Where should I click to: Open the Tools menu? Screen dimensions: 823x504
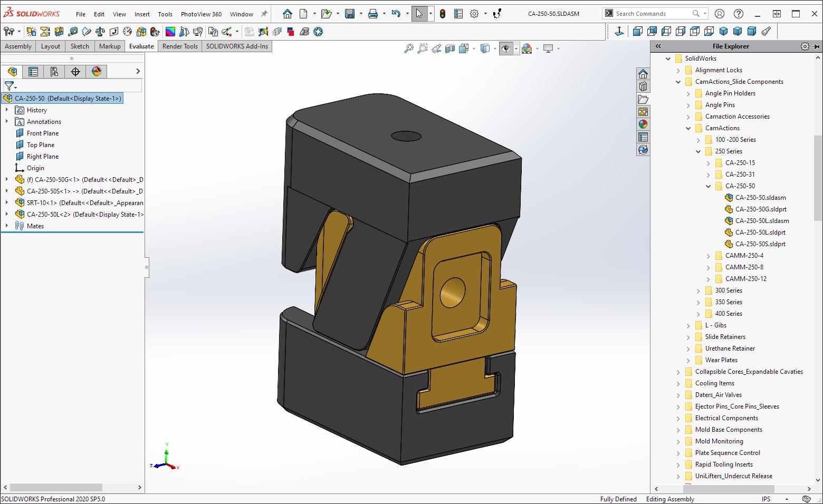tap(165, 14)
